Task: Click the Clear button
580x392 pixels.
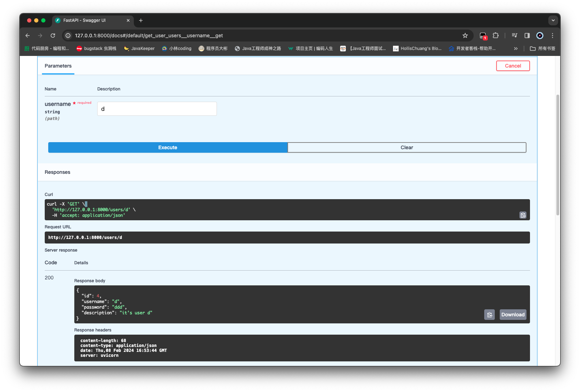Action: click(x=406, y=147)
